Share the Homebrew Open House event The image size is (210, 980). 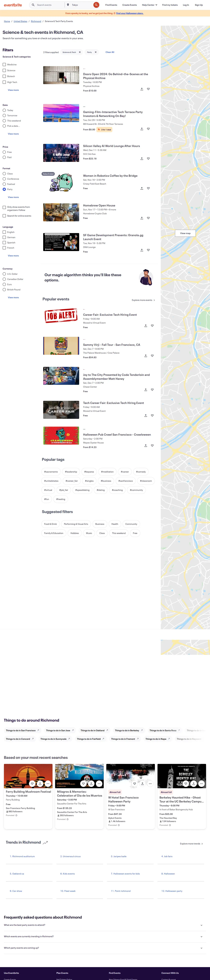(x=142, y=218)
